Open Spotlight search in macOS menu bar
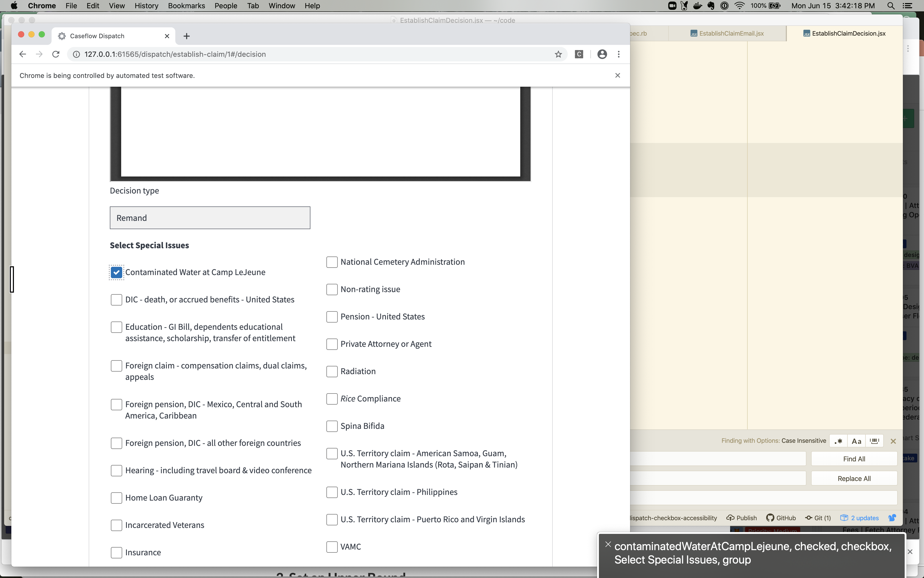924x578 pixels. coord(891,6)
